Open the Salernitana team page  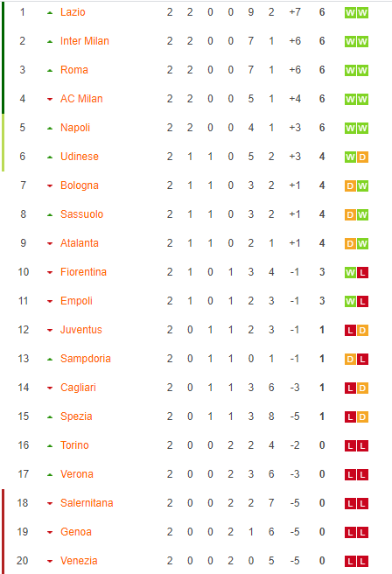point(87,503)
